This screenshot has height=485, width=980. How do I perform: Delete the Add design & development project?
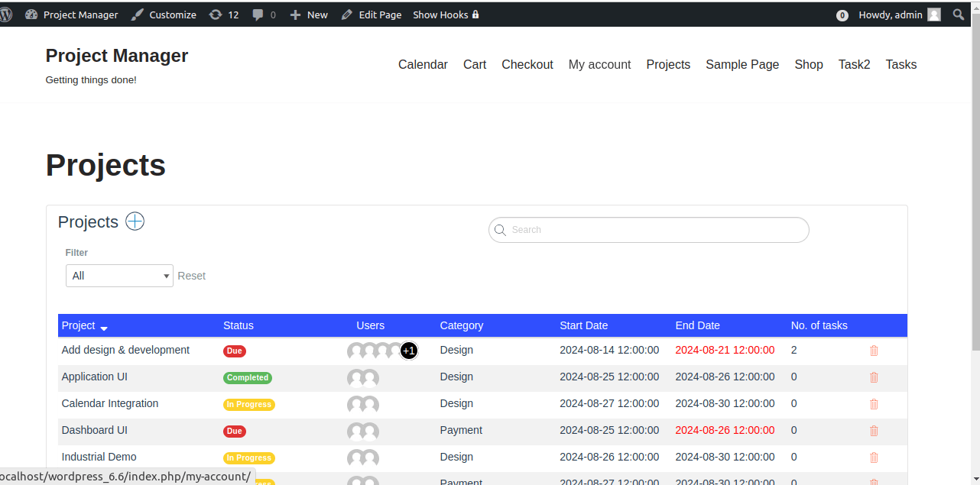click(874, 351)
